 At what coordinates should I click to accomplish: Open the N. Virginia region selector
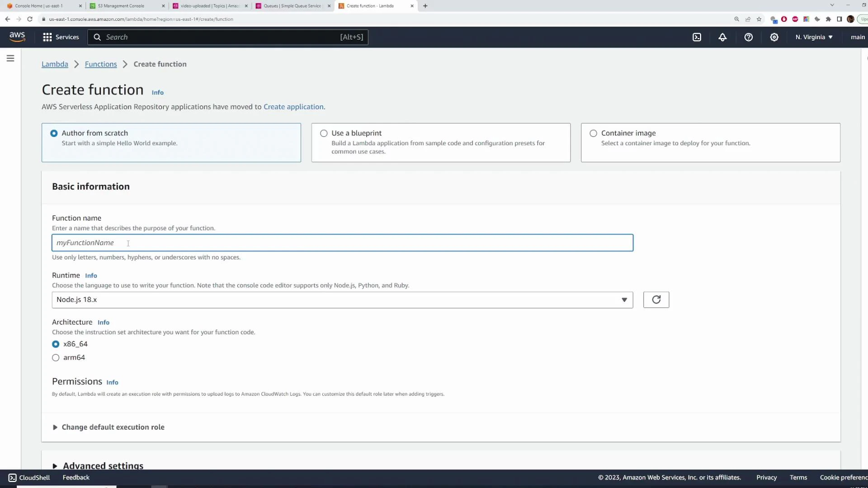coord(813,37)
